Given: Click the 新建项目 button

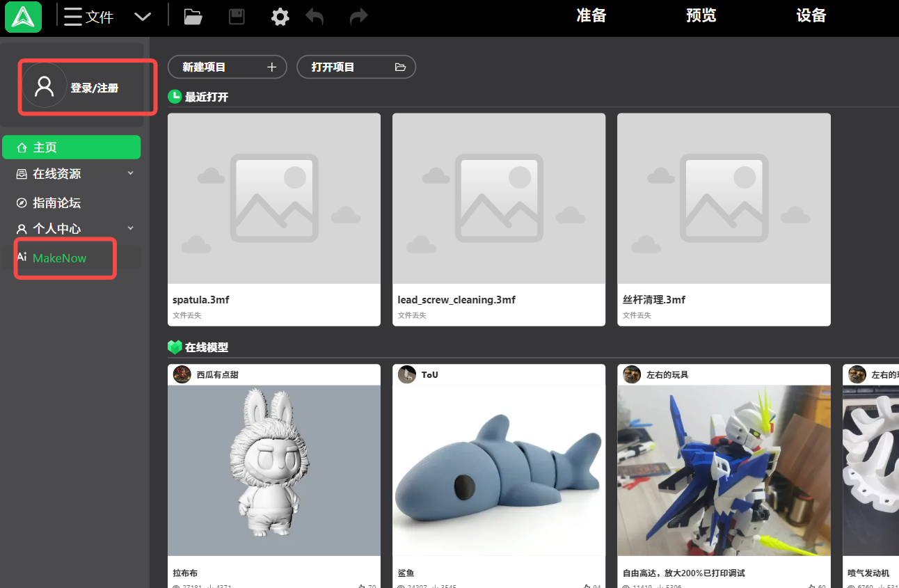Looking at the screenshot, I should pos(227,67).
